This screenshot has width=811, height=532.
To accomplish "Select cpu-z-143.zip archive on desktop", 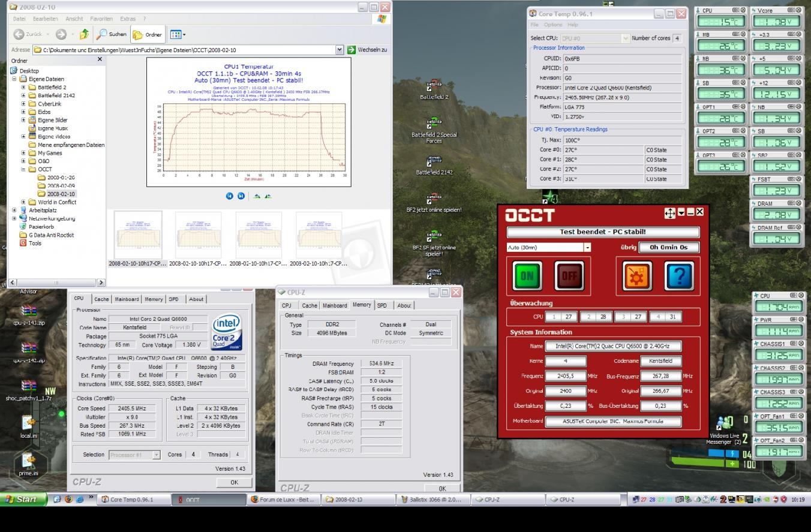I will tap(29, 315).
